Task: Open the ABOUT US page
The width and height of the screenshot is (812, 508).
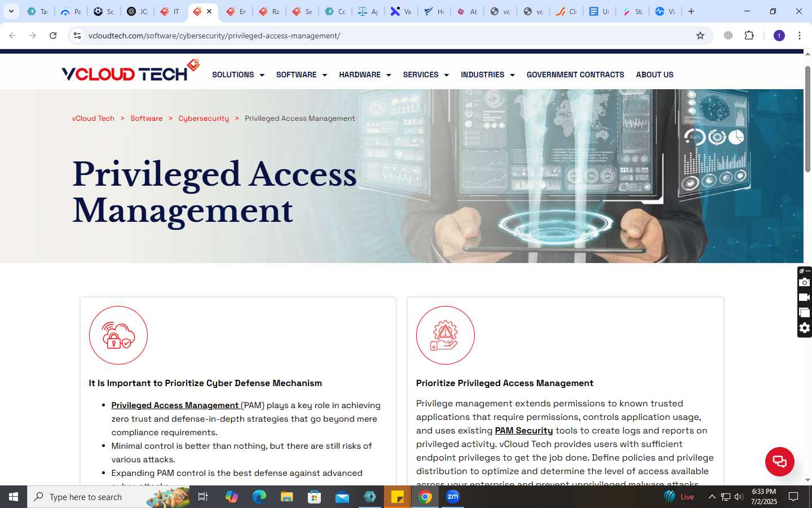Action: click(x=655, y=75)
